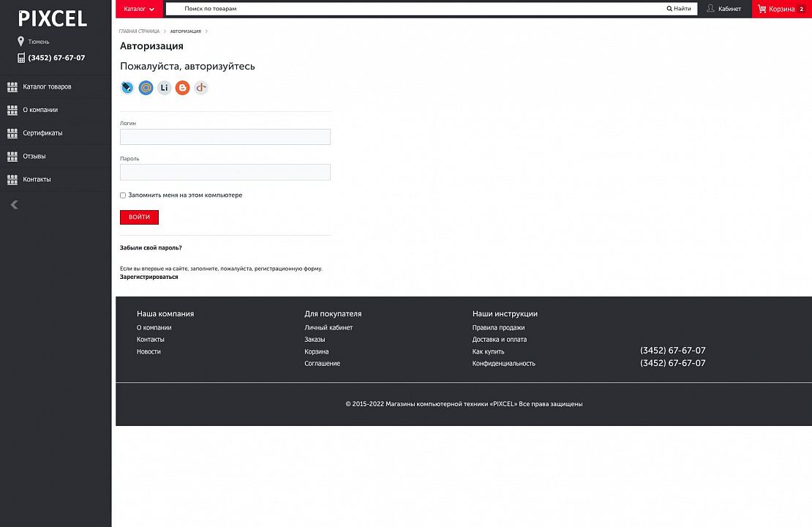Open the Зарегистрироваться link
The image size is (812, 527).
coord(149,277)
